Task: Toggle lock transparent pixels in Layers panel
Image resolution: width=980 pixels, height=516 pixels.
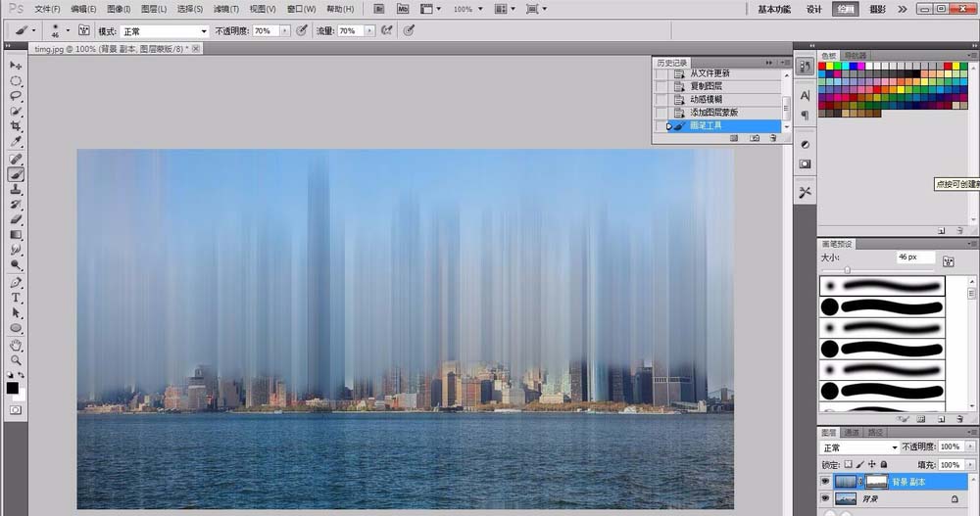Action: pyautogui.click(x=849, y=464)
